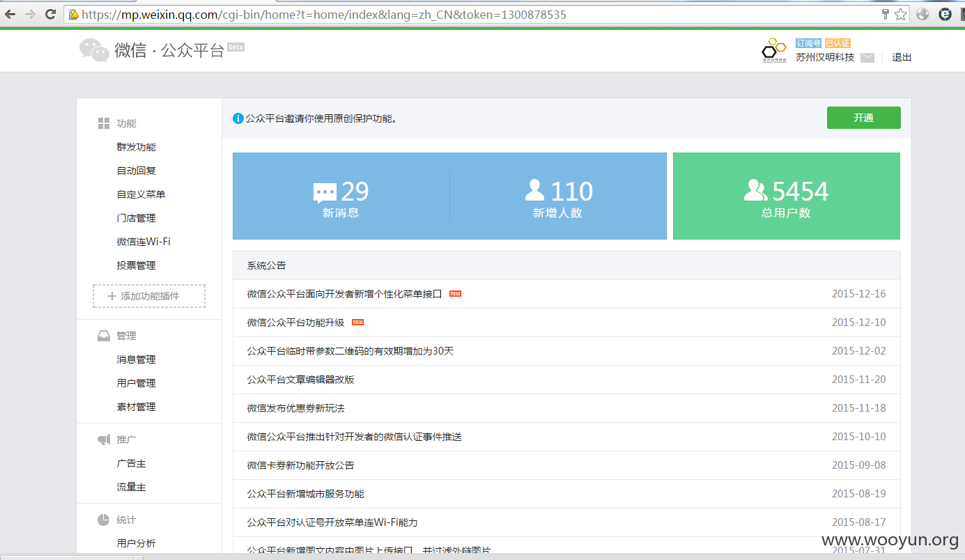Open 流量主 in the sidebar
The width and height of the screenshot is (965, 560).
(x=132, y=487)
